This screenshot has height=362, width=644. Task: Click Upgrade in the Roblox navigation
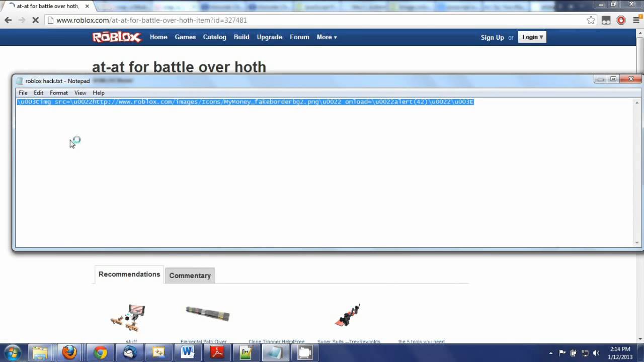pos(270,37)
